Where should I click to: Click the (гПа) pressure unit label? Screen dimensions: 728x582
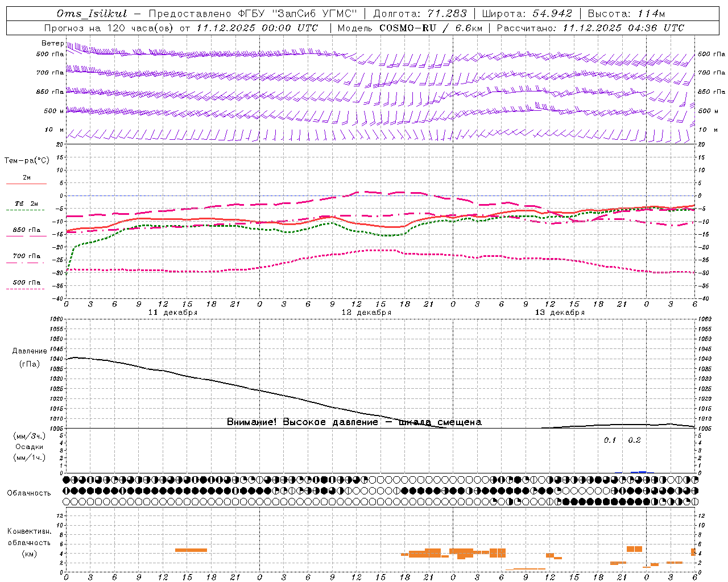pyautogui.click(x=30, y=364)
